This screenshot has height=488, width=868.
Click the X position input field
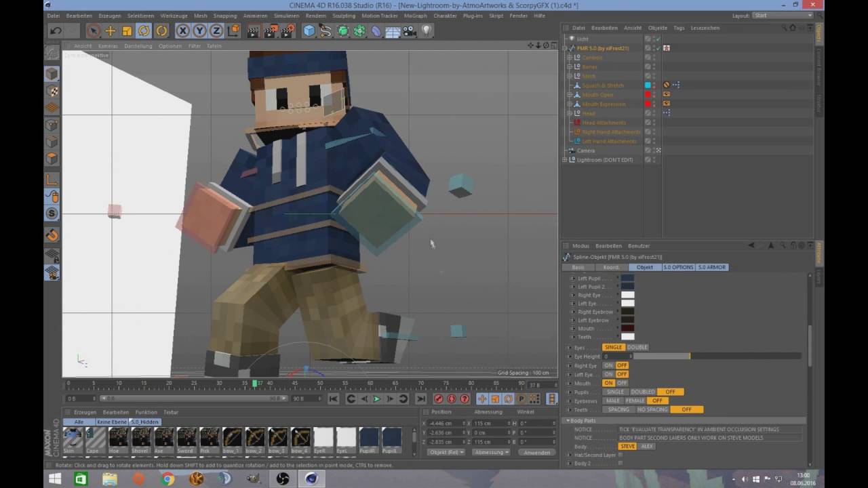[x=446, y=423]
